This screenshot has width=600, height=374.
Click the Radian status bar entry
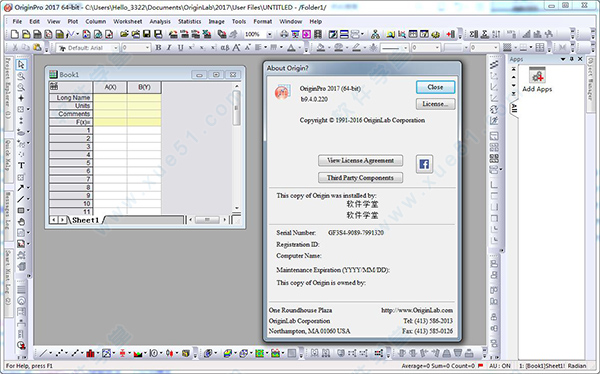(577, 366)
